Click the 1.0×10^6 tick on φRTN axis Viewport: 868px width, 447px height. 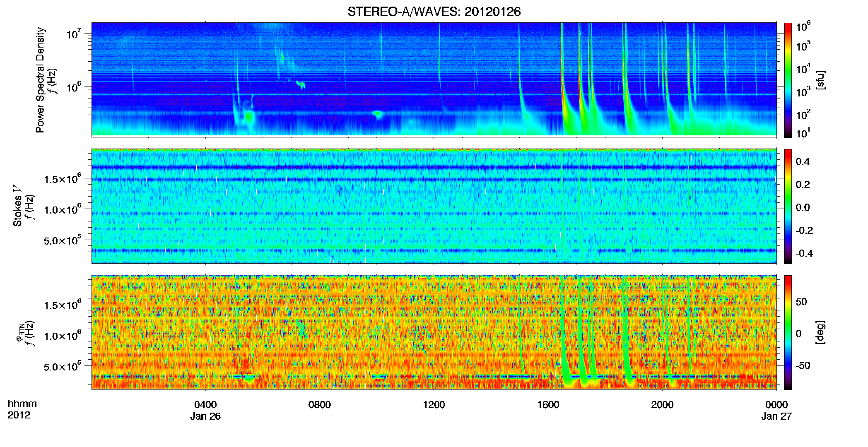click(63, 335)
